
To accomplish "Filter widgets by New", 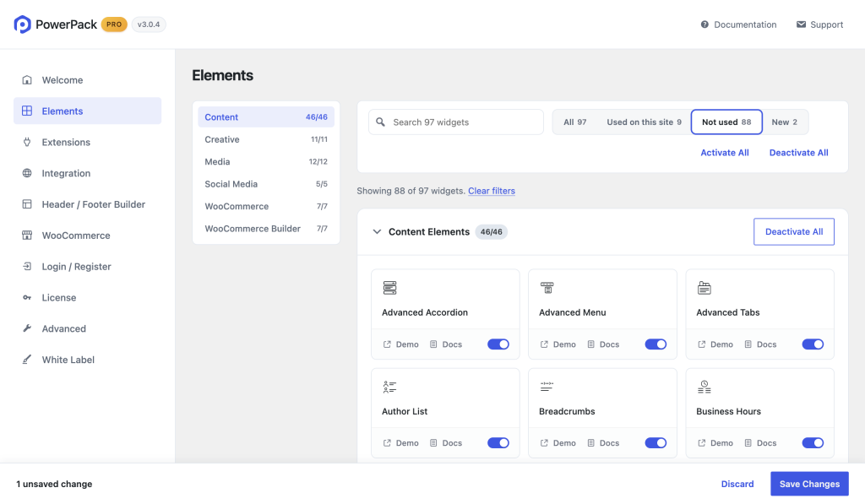I will click(x=785, y=122).
